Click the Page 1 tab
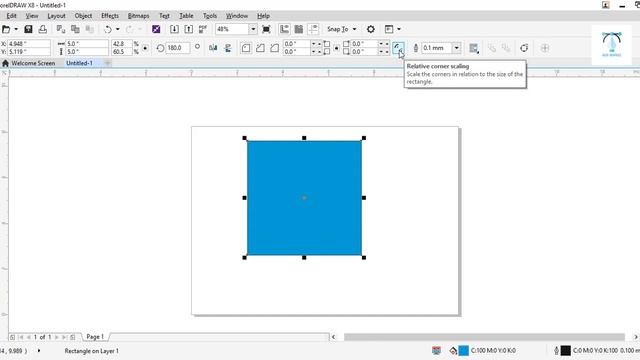This screenshot has height=360, width=640. tap(96, 337)
